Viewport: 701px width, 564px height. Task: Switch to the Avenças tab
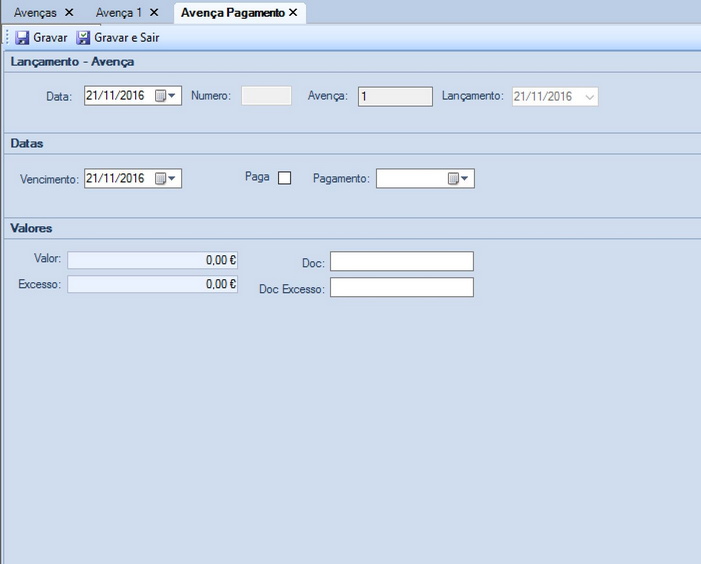(x=35, y=13)
